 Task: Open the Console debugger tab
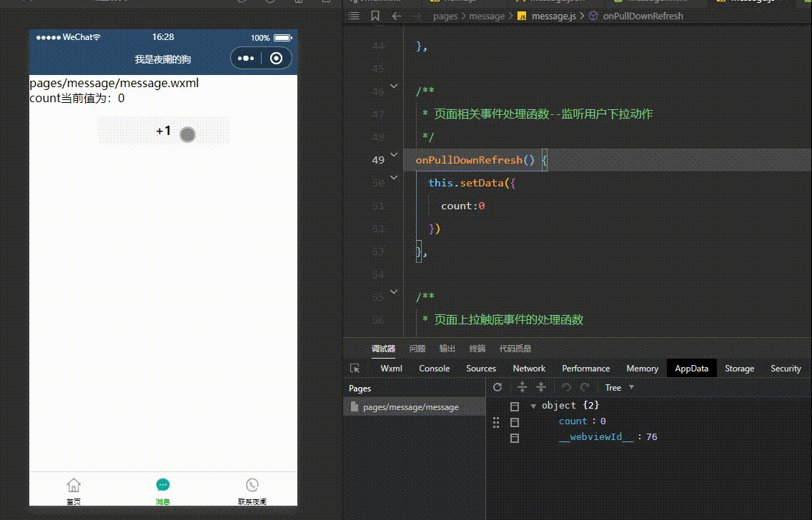pos(434,369)
